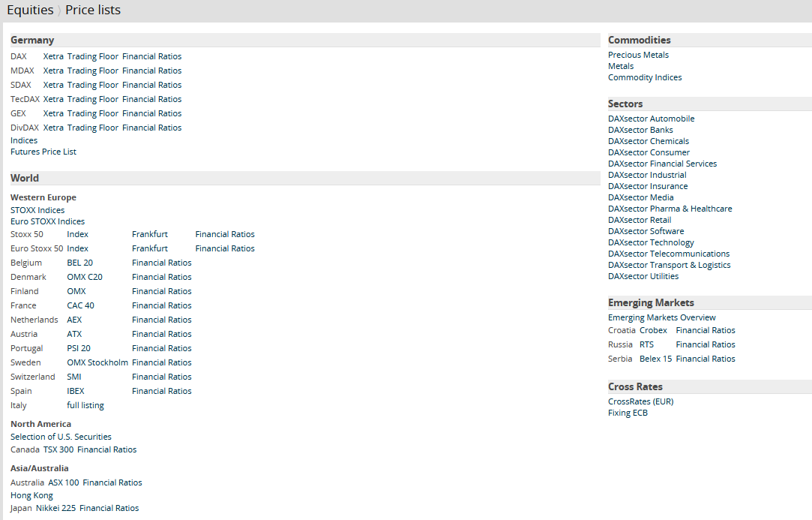Open Italy full listing link
Screen dimensions: 812x520
click(85, 405)
